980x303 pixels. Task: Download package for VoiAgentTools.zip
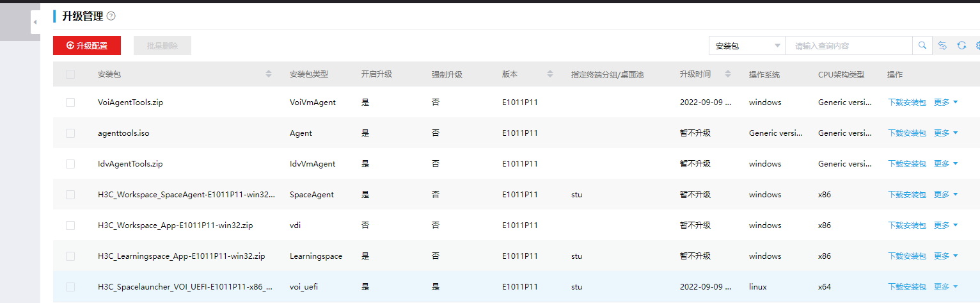pyautogui.click(x=906, y=102)
